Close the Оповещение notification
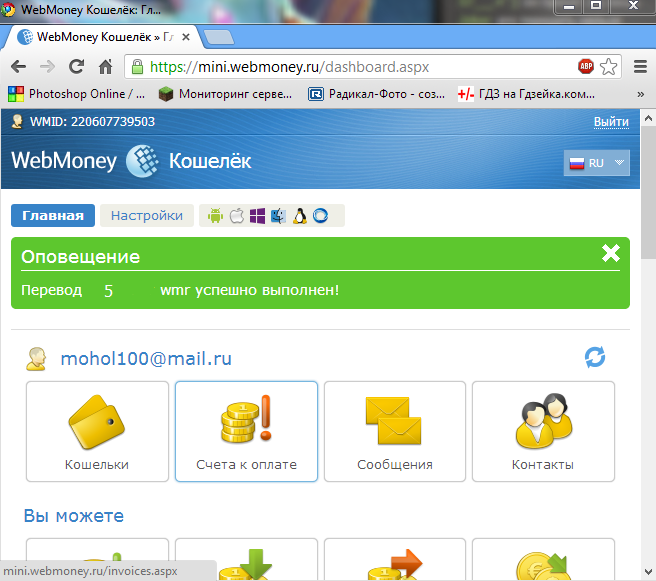The width and height of the screenshot is (656, 581). (610, 253)
